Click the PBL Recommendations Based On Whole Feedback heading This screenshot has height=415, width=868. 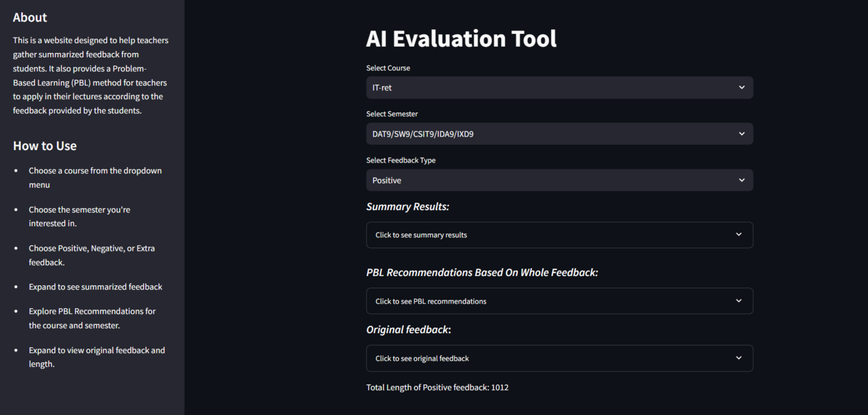point(482,272)
